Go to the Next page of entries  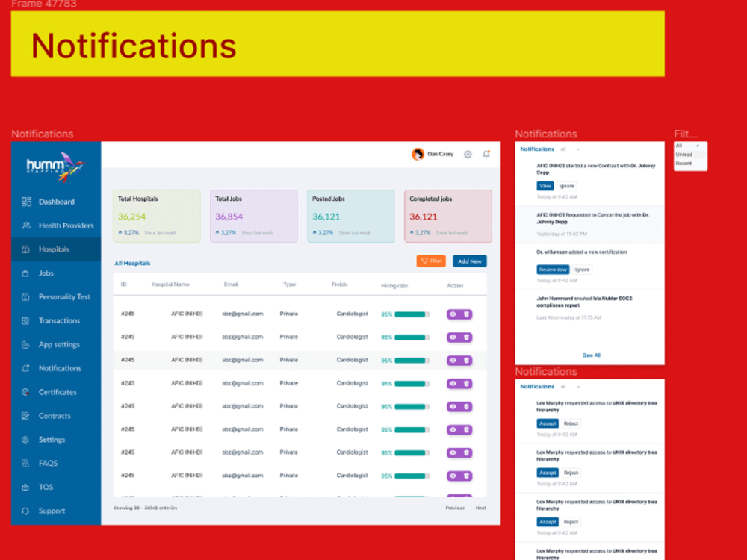(x=480, y=508)
